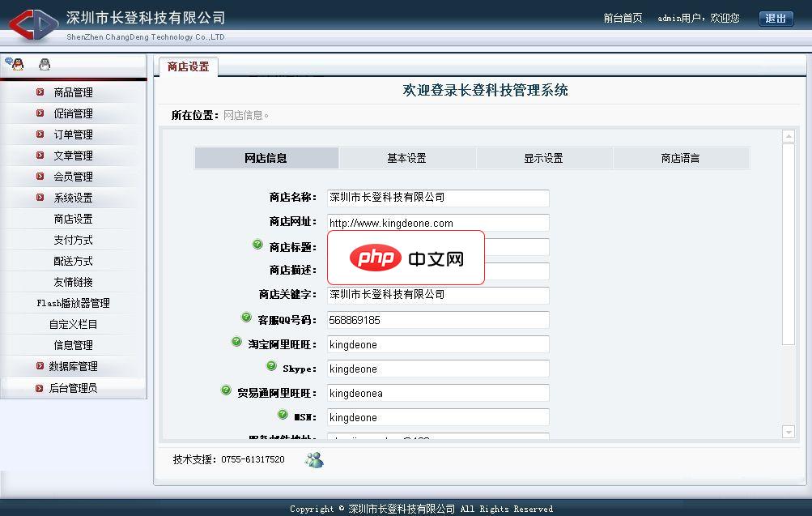Click the MSN messenger icon beside support phone
This screenshot has width=812, height=516.
pyautogui.click(x=313, y=460)
